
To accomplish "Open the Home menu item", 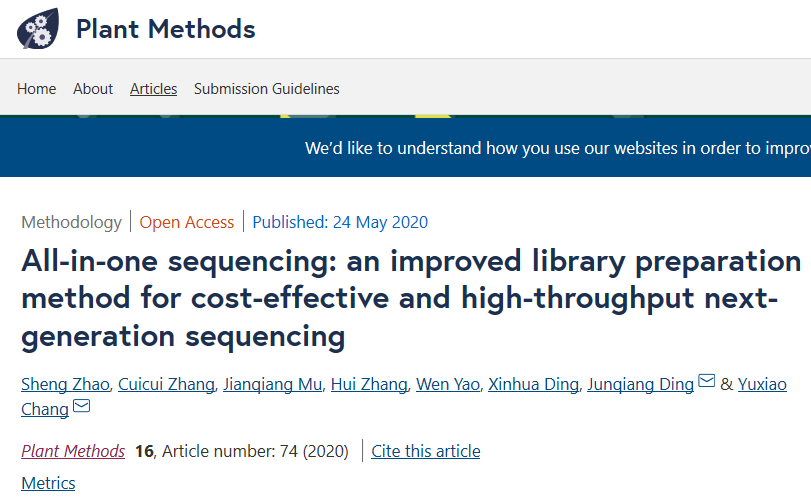I will coord(37,89).
